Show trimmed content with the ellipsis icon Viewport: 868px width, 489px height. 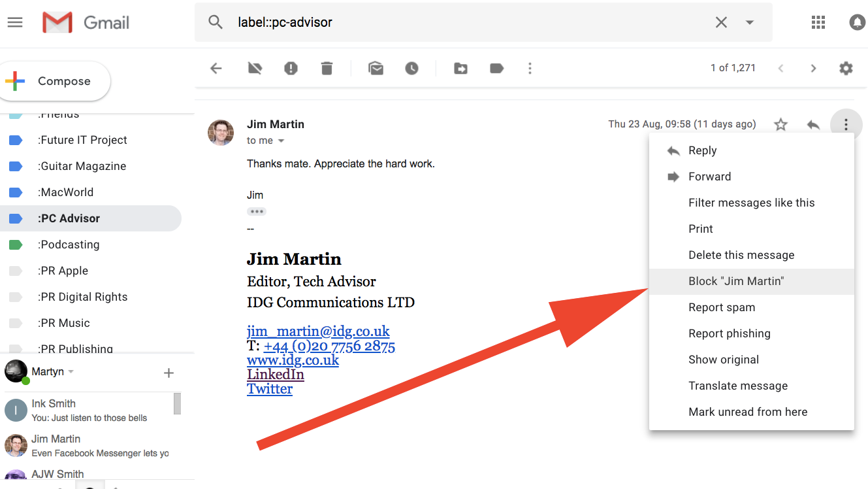tap(256, 211)
